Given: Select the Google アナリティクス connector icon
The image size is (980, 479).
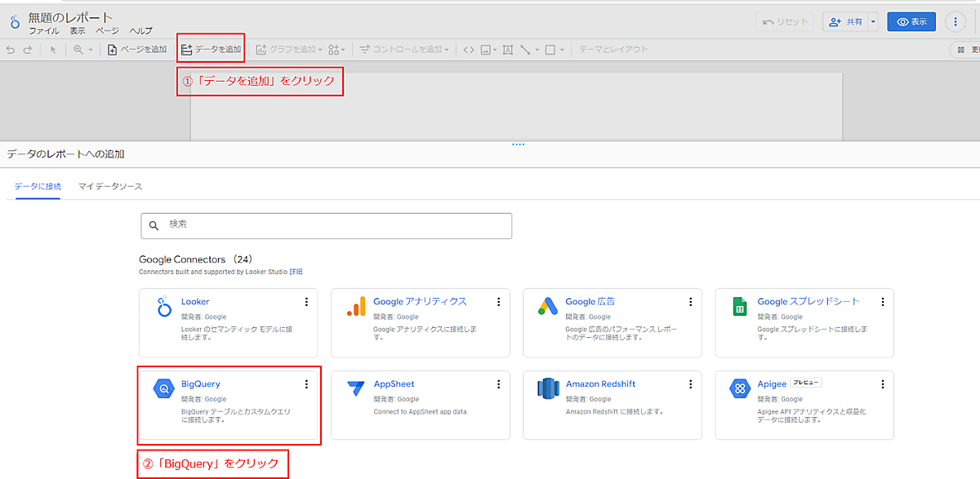Looking at the screenshot, I should pyautogui.click(x=355, y=307).
